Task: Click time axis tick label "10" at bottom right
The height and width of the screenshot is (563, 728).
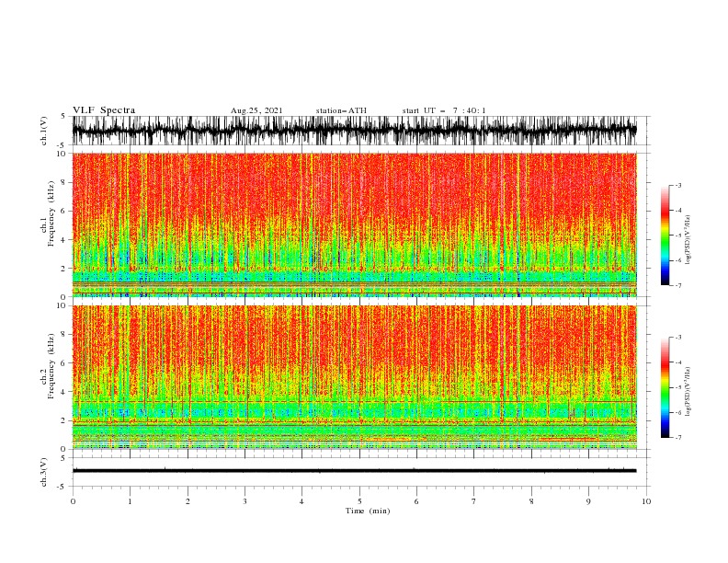Action: click(x=646, y=501)
